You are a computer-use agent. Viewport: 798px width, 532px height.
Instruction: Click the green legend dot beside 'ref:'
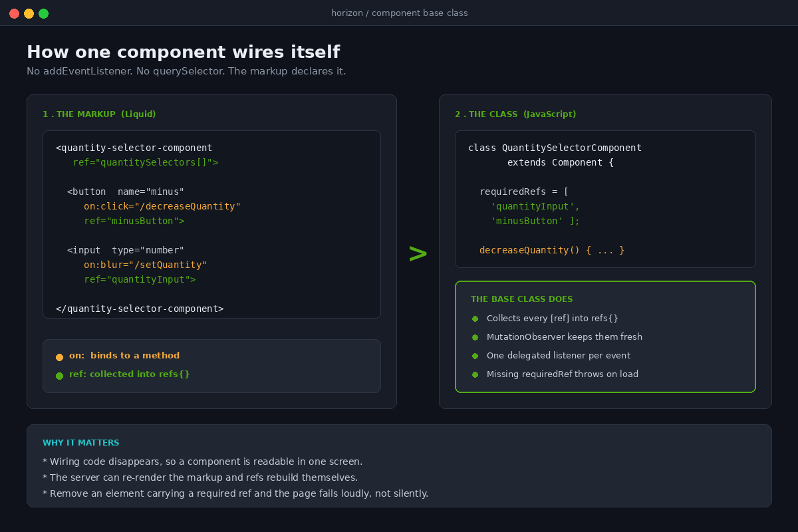(59, 376)
